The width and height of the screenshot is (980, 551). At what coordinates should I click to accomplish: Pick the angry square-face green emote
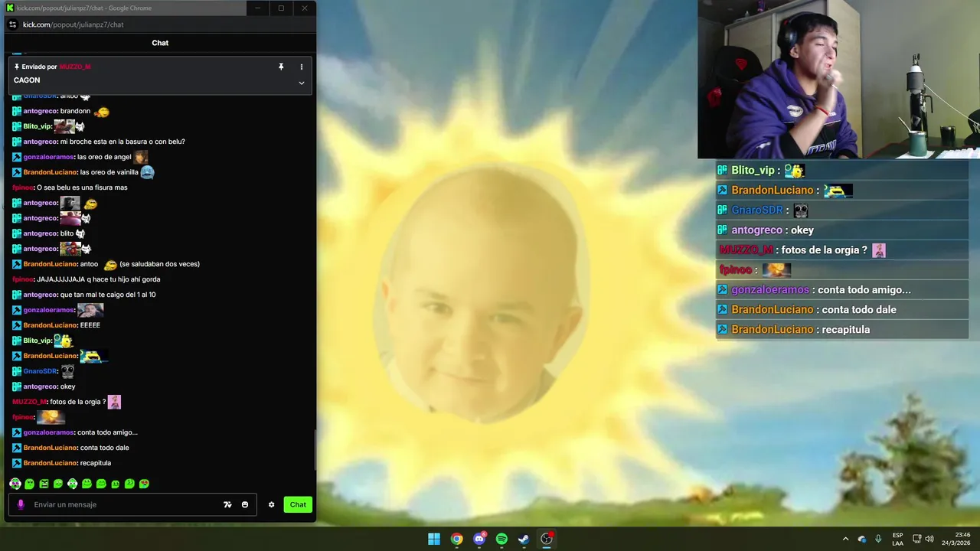point(44,484)
